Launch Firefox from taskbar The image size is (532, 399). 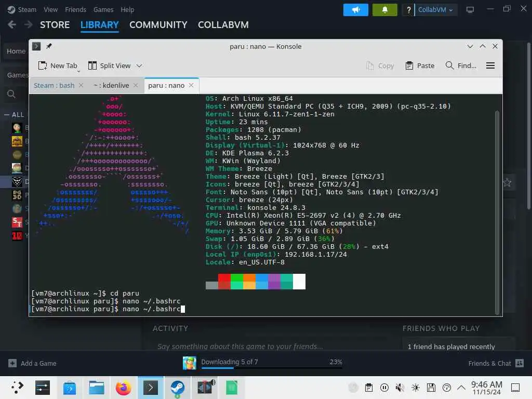(x=123, y=388)
